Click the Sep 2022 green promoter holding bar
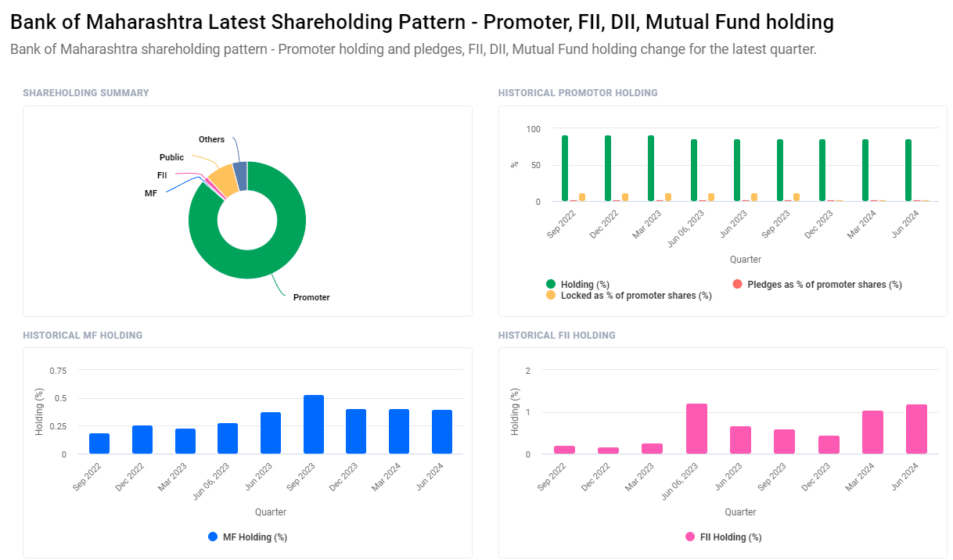The image size is (953, 560). 565,168
